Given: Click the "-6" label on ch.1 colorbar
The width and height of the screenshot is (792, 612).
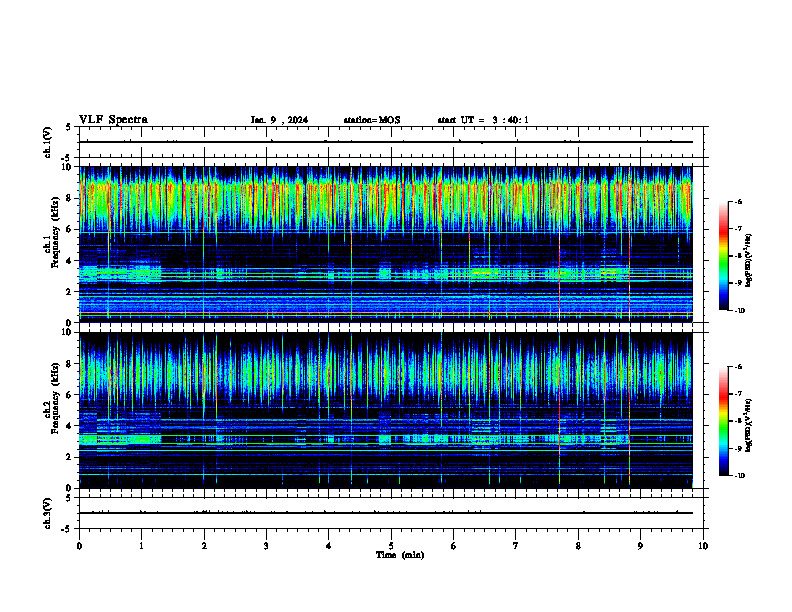Looking at the screenshot, I should click(738, 201).
